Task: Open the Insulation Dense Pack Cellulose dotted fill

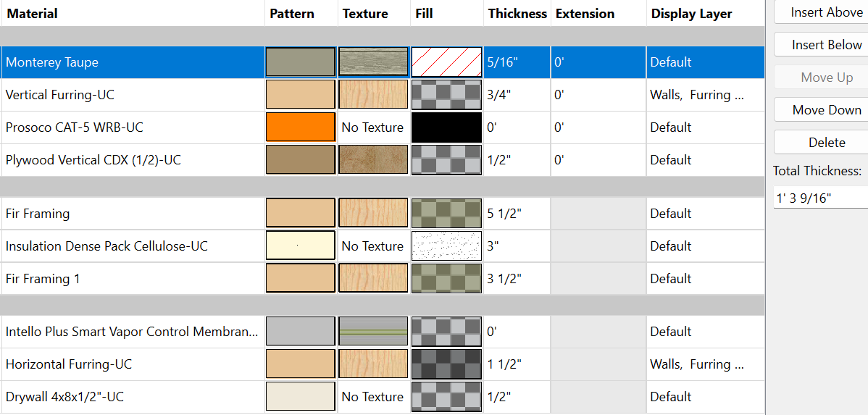Action: (446, 246)
